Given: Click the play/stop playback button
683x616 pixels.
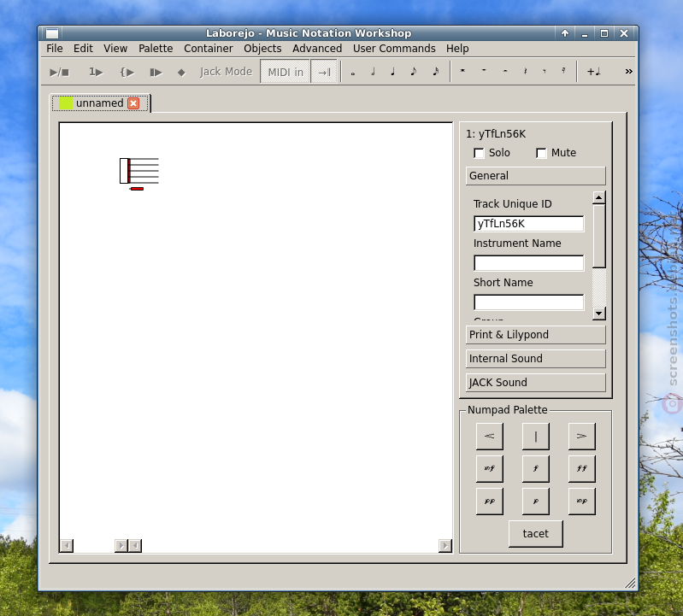Looking at the screenshot, I should click(x=59, y=72).
